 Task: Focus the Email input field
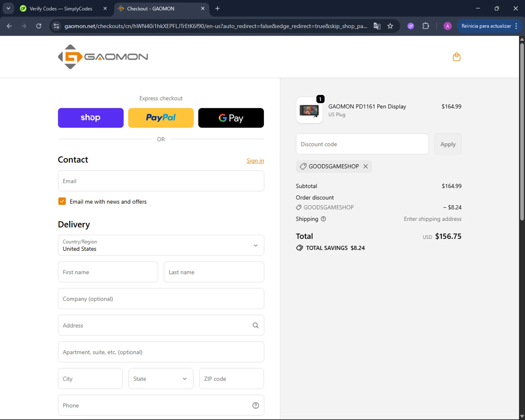[161, 181]
